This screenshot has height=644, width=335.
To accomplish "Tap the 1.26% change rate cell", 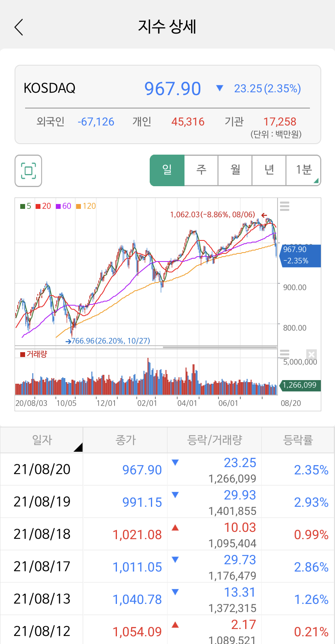I will 311,599.
